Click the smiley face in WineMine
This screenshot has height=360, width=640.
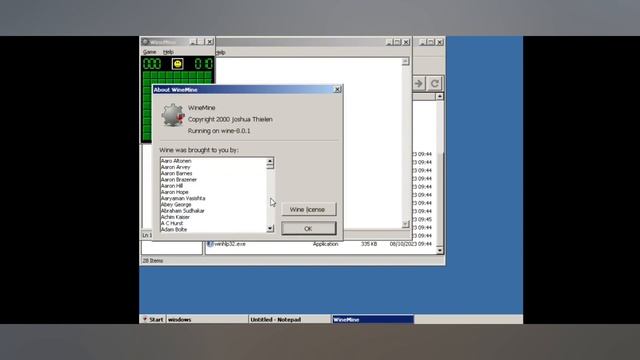pos(178,64)
